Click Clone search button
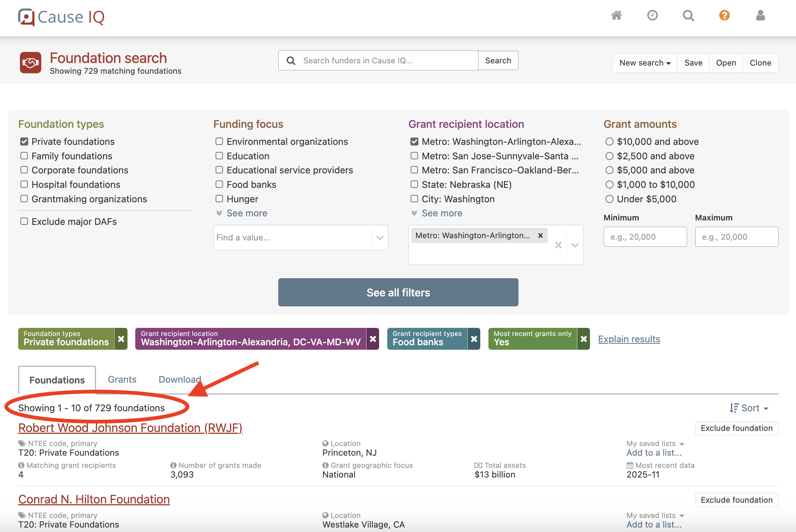 760,63
